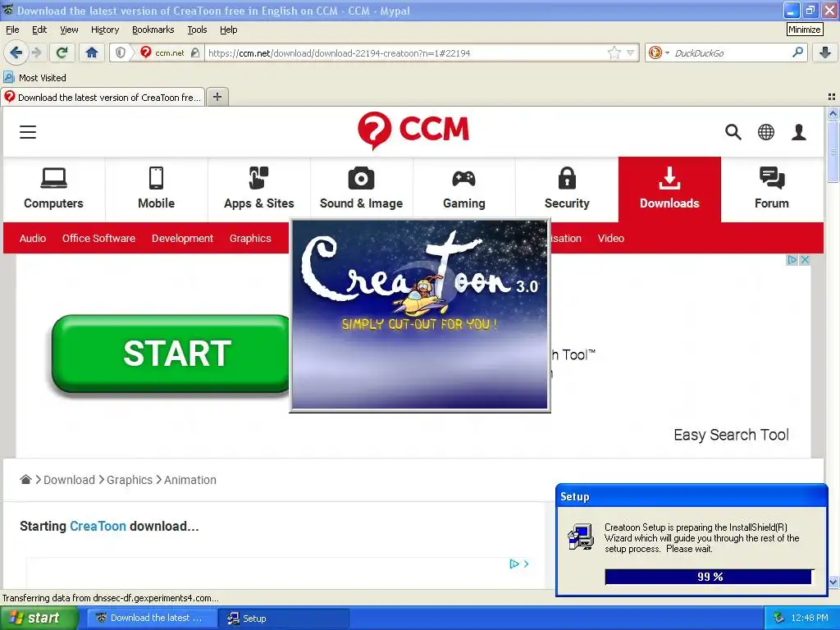Open the Forum category

coord(771,189)
